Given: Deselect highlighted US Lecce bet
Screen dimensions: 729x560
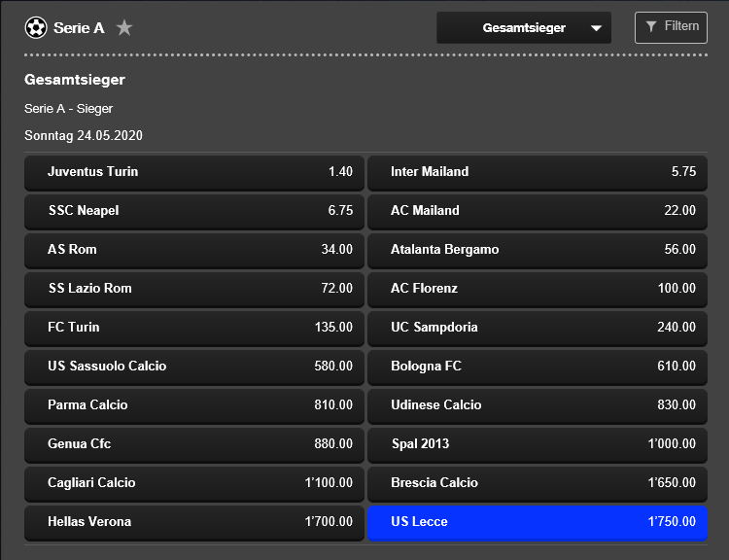Looking at the screenshot, I should click(538, 522).
